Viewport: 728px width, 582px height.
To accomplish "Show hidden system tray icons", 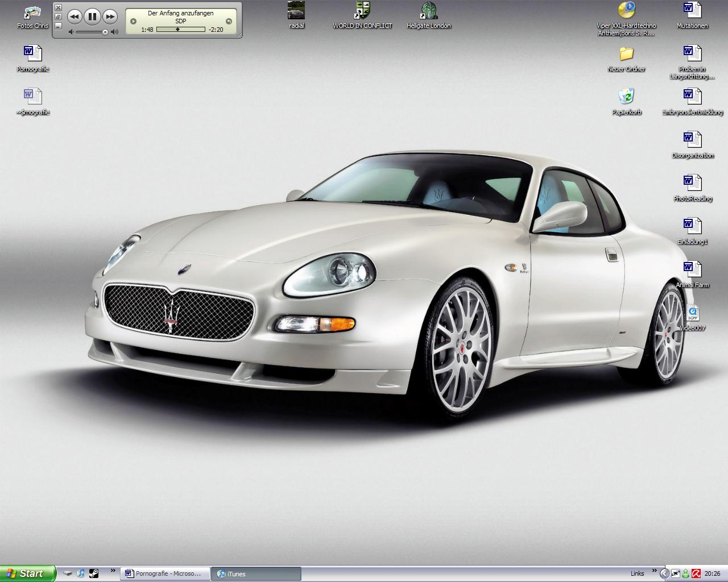I will pyautogui.click(x=664, y=573).
